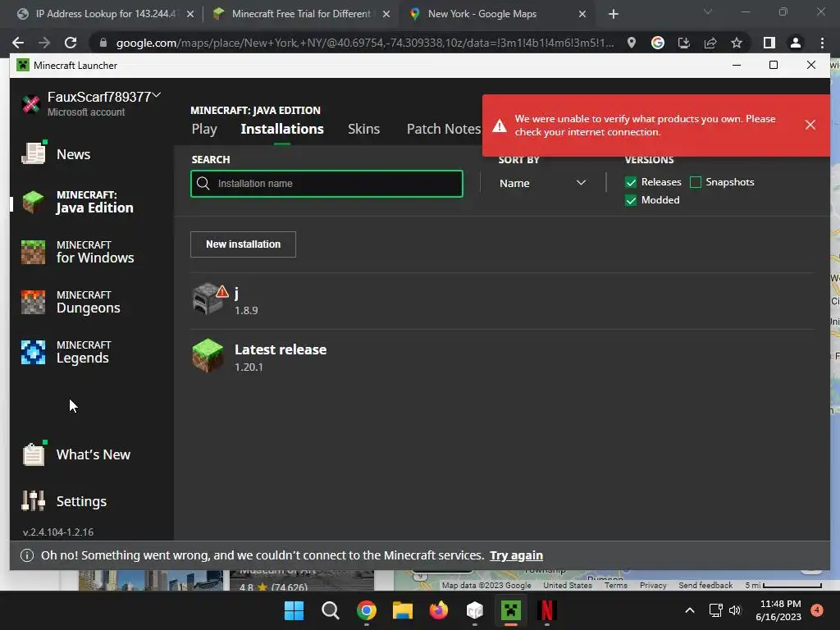The image size is (840, 630).
Task: Click the warning icon in the red notification
Action: click(x=500, y=126)
